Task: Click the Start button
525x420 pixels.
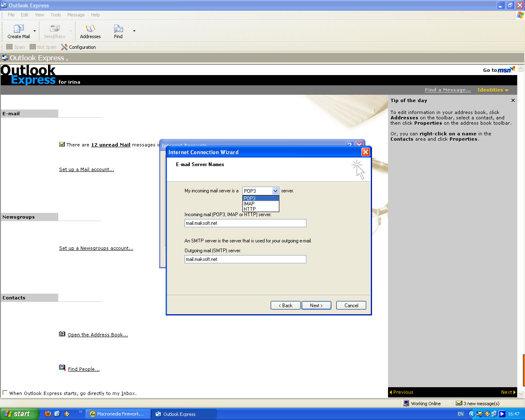Action: coord(20,414)
